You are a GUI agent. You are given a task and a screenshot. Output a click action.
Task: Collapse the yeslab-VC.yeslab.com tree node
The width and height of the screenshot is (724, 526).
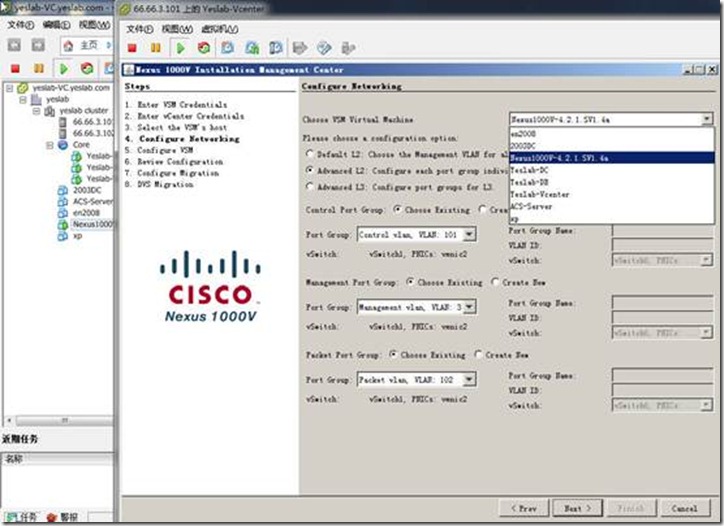9,88
